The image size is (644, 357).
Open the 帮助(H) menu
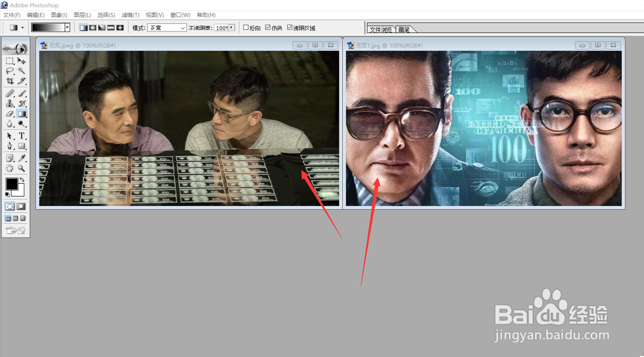pos(206,15)
